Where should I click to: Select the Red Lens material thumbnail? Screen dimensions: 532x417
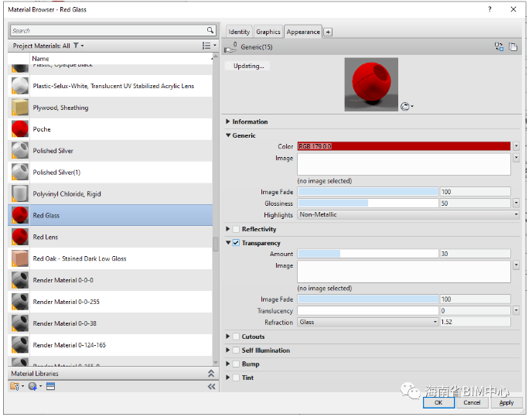[20, 238]
